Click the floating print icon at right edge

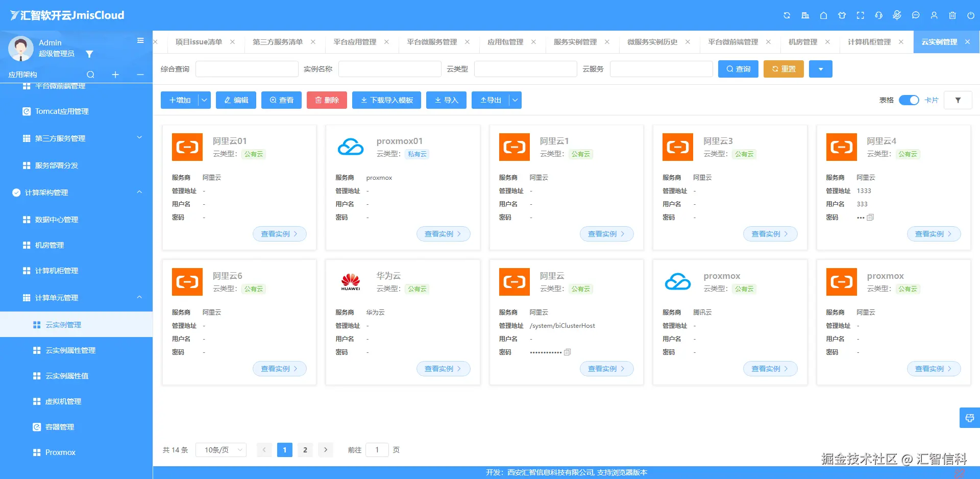pyautogui.click(x=969, y=418)
